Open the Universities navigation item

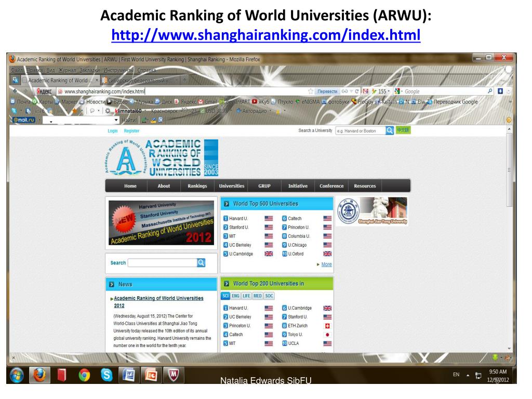(x=231, y=186)
